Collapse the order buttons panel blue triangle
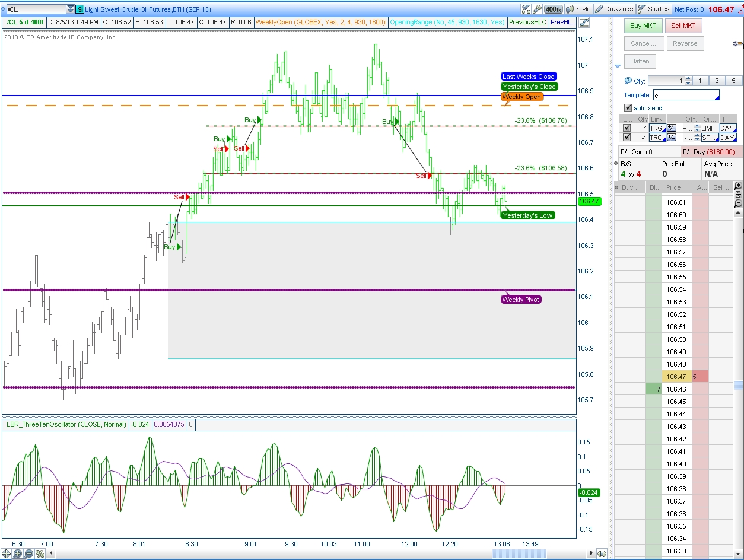This screenshot has height=560, width=744. point(618,66)
